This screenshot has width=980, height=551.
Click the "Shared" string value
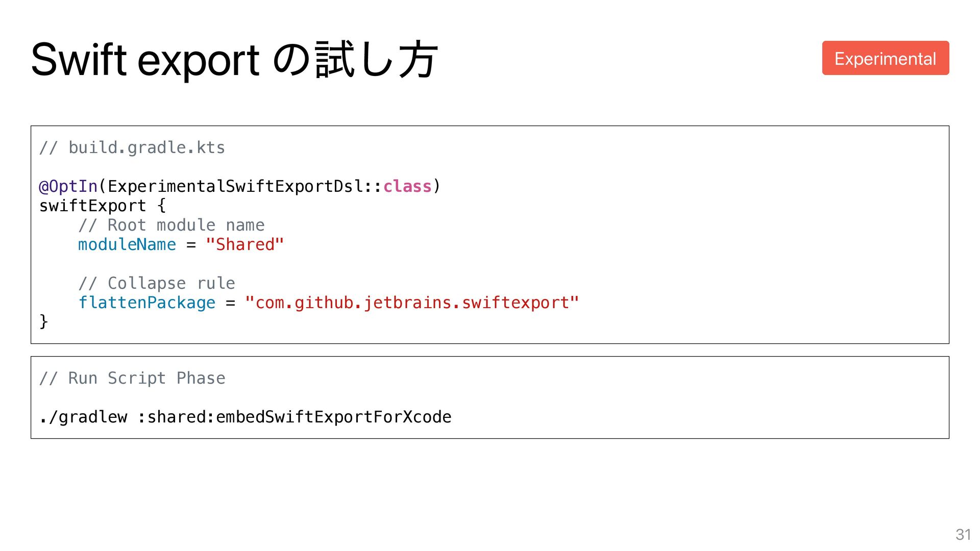point(244,245)
